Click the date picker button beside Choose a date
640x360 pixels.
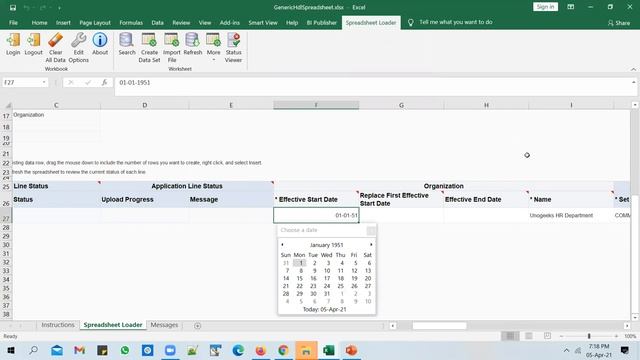pos(371,231)
